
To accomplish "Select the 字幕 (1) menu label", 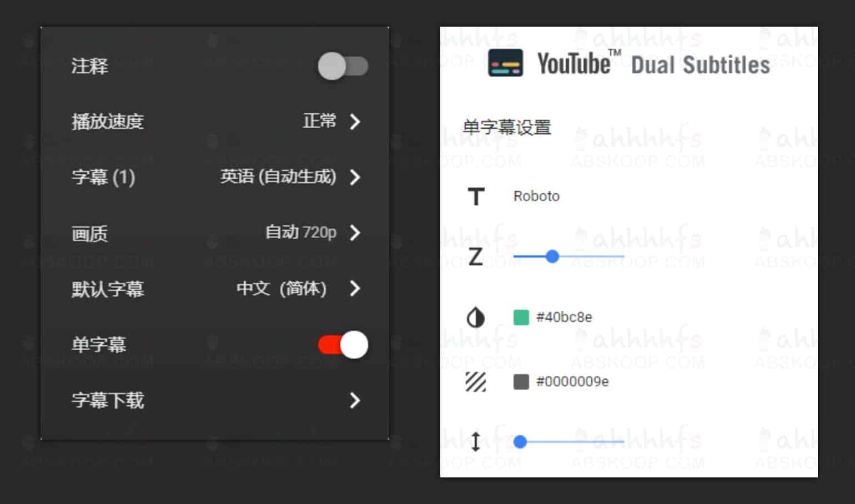I will [103, 177].
